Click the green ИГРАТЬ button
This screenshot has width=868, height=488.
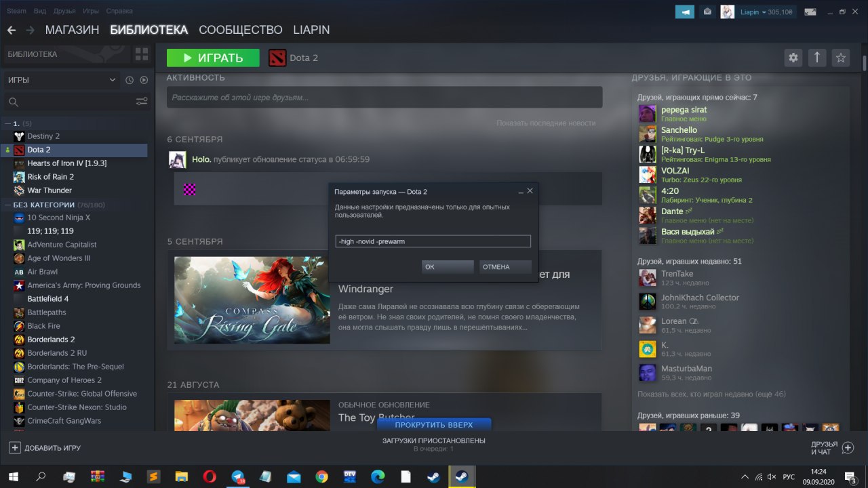pyautogui.click(x=213, y=58)
